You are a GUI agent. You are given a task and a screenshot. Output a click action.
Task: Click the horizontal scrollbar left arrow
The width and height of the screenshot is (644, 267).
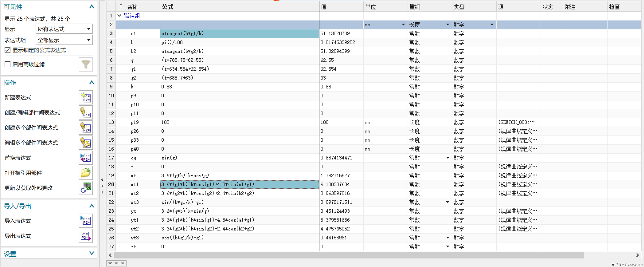click(110, 255)
